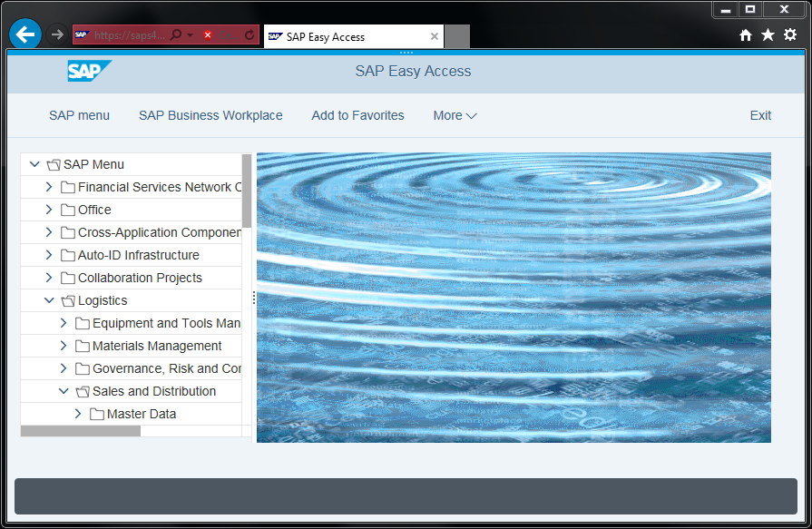
Task: Expand the Financial Services Network node
Action: pyautogui.click(x=49, y=187)
